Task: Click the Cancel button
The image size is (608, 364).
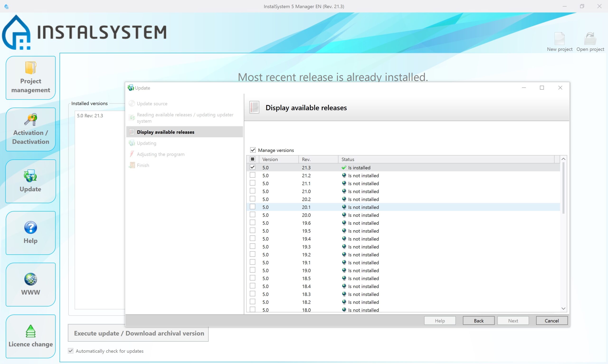Action: click(x=551, y=321)
